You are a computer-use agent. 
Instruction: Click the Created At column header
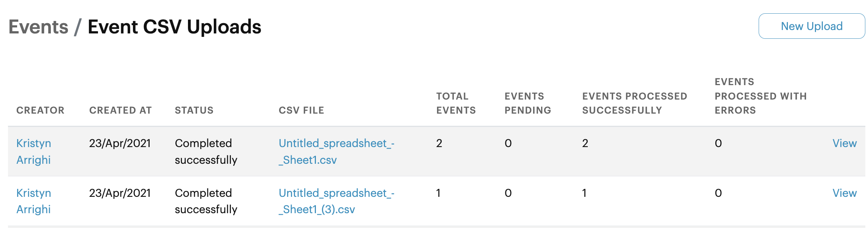point(120,110)
